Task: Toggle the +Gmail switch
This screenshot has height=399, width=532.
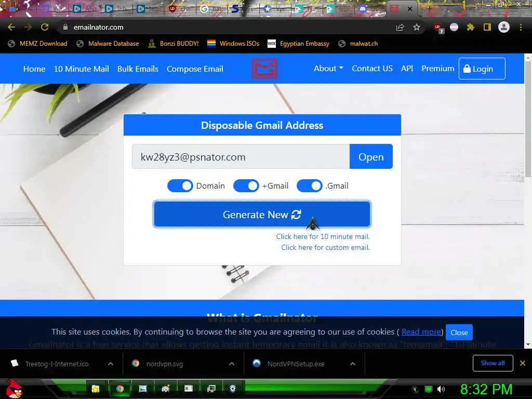Action: point(246,186)
